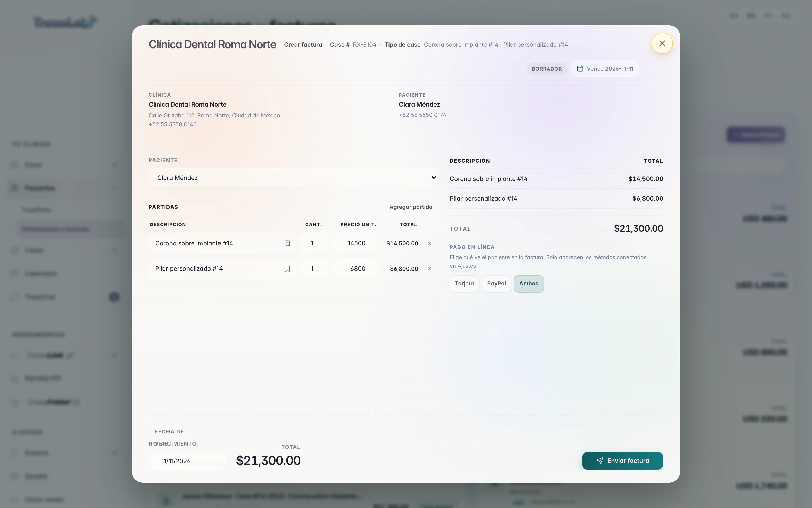Edit unit price field showing 14500
This screenshot has width=812, height=508.
355,243
